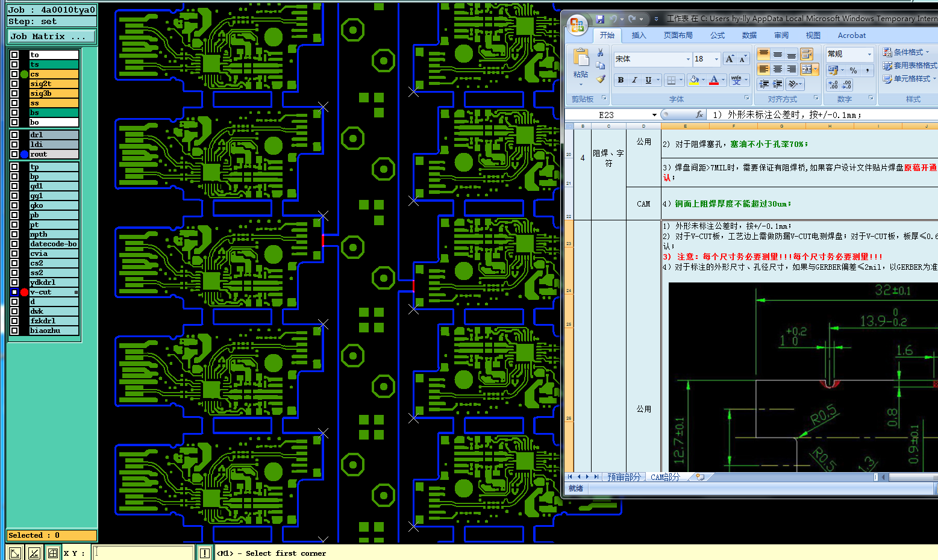Viewport: 938px width, 560px height.
Task: Expand the 字体 group dialog launcher
Action: click(x=747, y=98)
